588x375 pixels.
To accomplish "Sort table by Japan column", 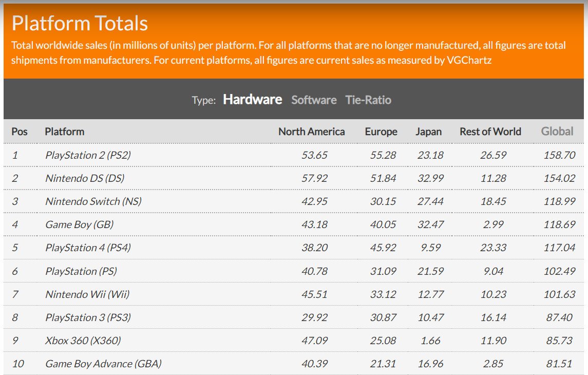I will pos(428,132).
